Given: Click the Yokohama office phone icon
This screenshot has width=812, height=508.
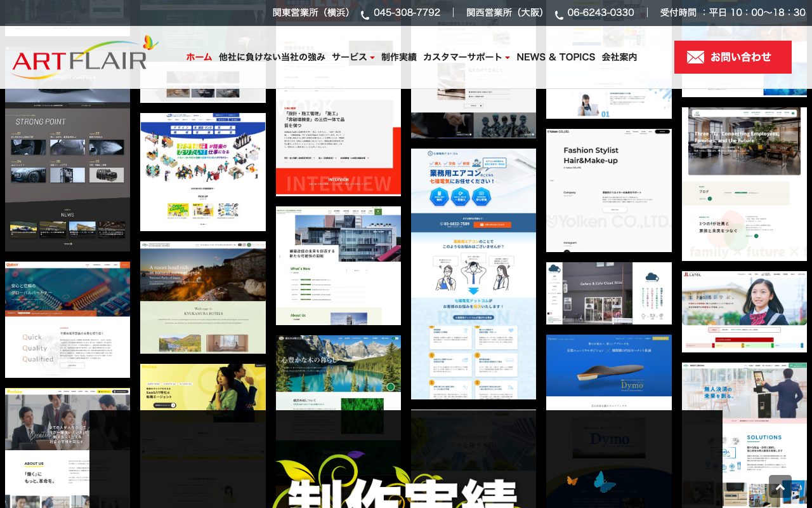Looking at the screenshot, I should [365, 15].
